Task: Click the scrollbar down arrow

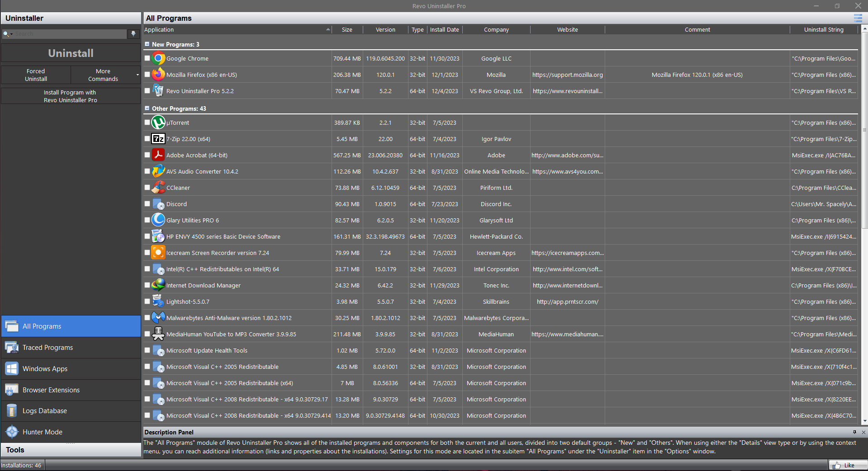Action: coord(864,421)
